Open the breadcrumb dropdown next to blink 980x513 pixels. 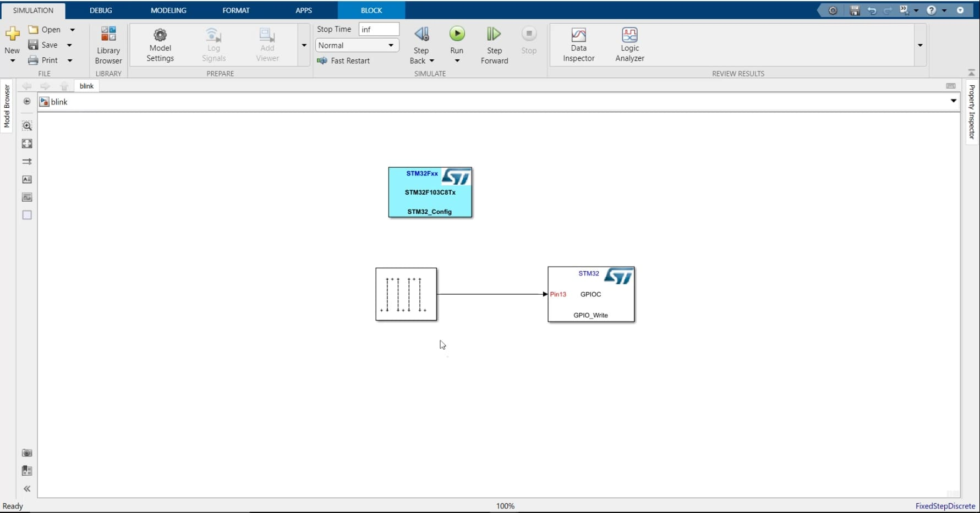[x=953, y=101]
